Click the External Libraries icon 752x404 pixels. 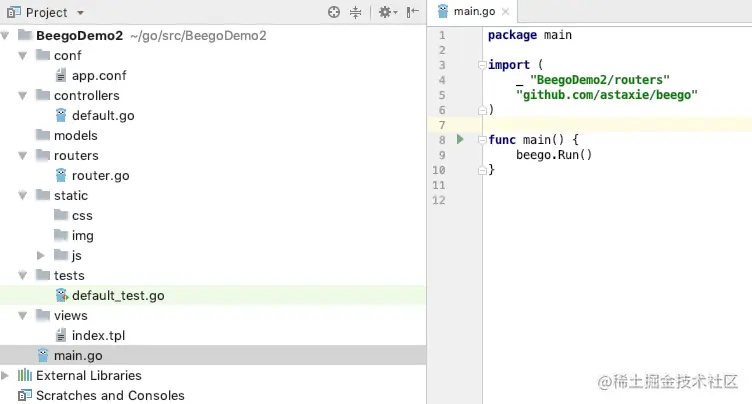(25, 375)
